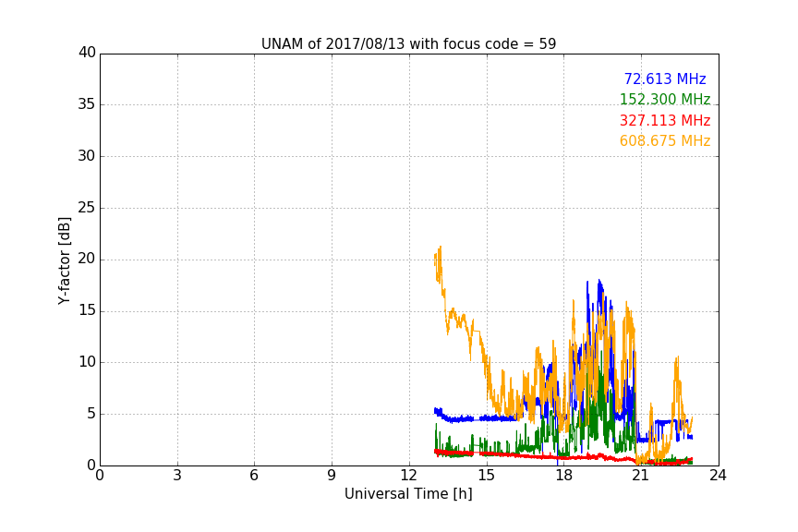The height and width of the screenshot is (532, 798).
Task: Select the orange '608.675 MHz' legend label
Action: 665,141
